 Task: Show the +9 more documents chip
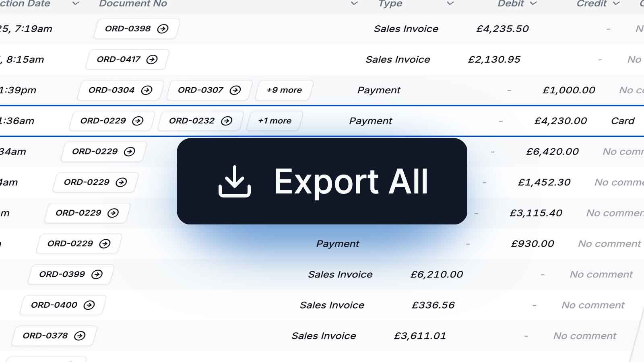click(284, 90)
